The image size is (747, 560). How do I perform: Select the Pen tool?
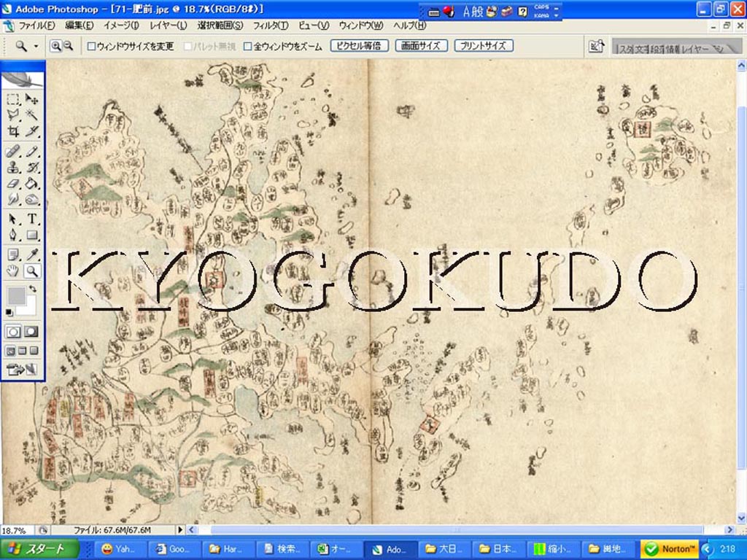13,235
